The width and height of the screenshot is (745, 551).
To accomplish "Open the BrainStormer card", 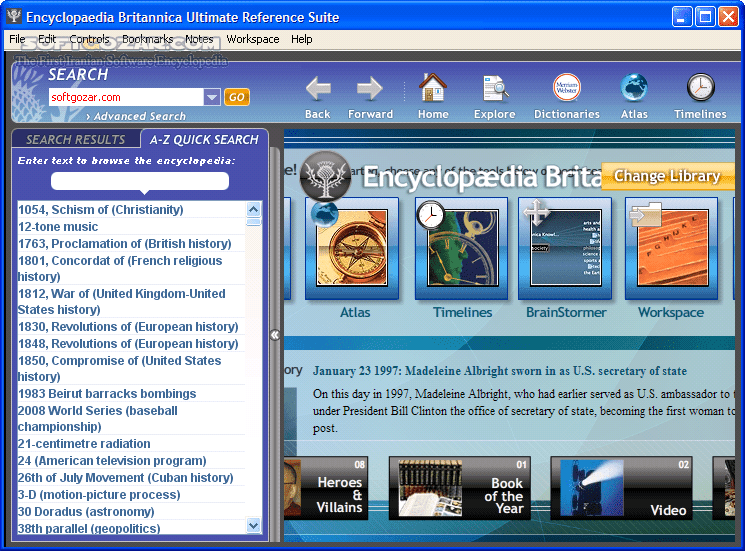I will click(565, 248).
